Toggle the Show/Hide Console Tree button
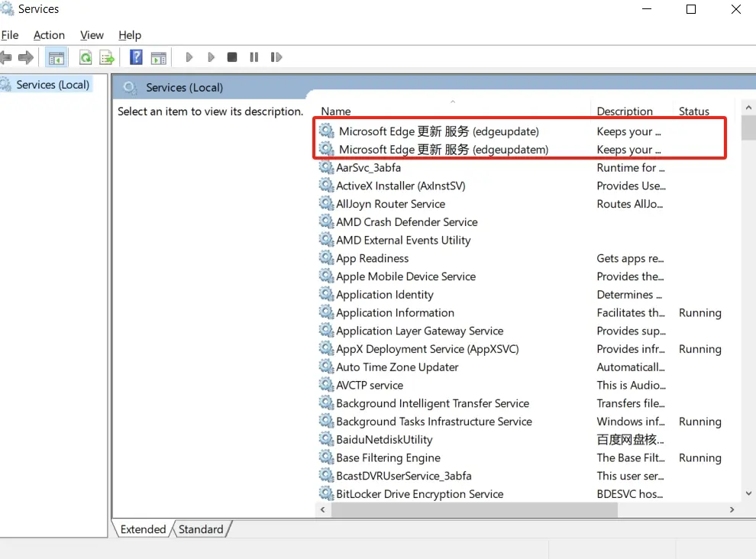Image resolution: width=756 pixels, height=559 pixels. [x=56, y=57]
